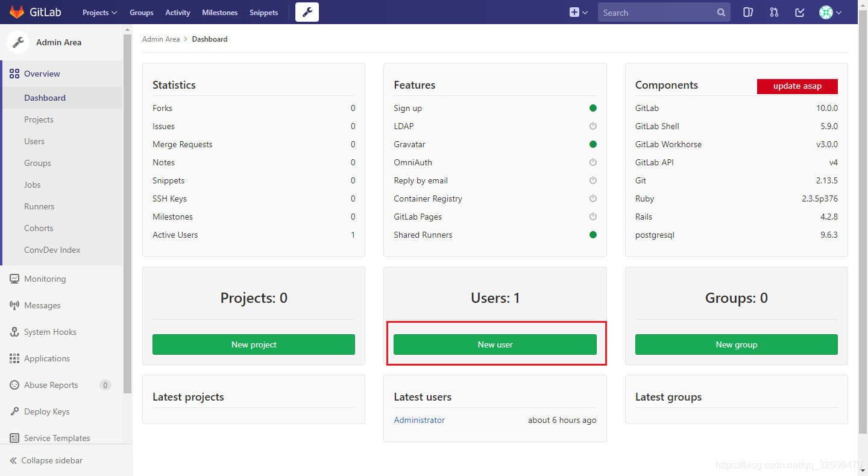868x476 pixels.
Task: Open the Merge requests icon in top bar
Action: [774, 12]
